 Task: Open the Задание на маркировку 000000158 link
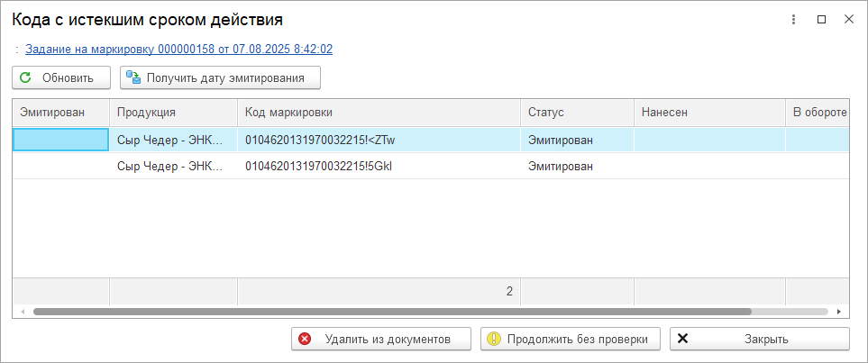point(178,50)
